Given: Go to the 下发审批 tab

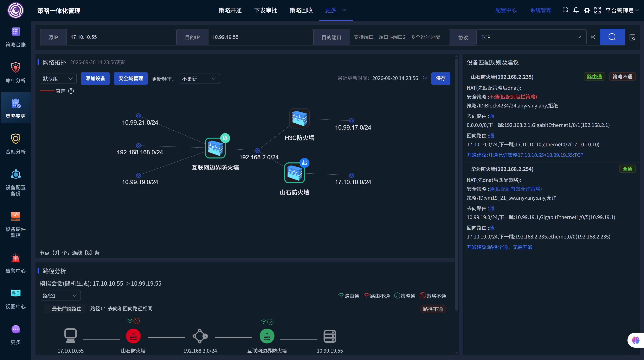Looking at the screenshot, I should point(265,10).
